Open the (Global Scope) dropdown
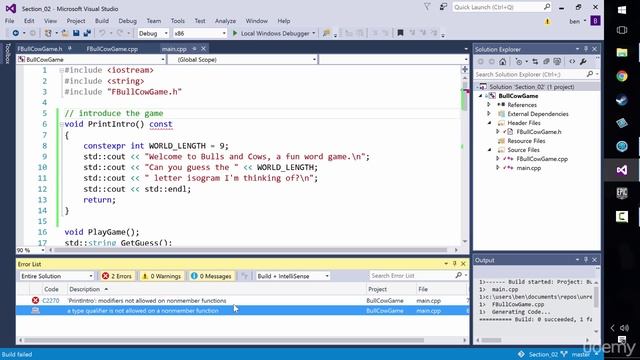Viewport: 640px width, 360px height. [x=243, y=60]
